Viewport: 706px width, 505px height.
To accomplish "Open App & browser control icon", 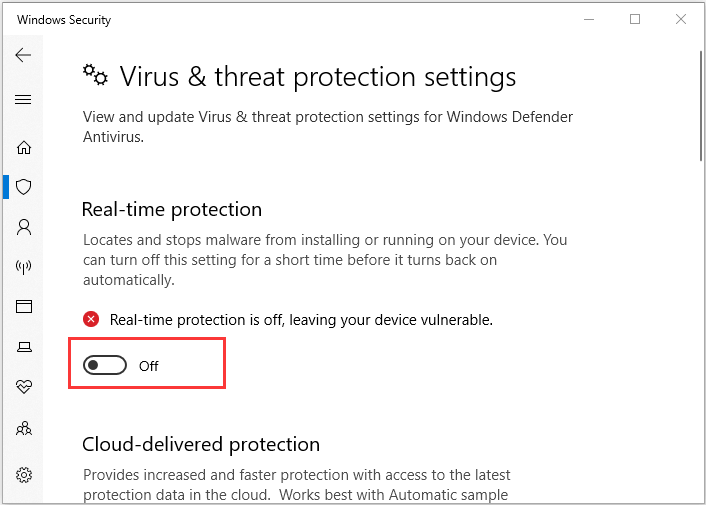I will click(24, 307).
